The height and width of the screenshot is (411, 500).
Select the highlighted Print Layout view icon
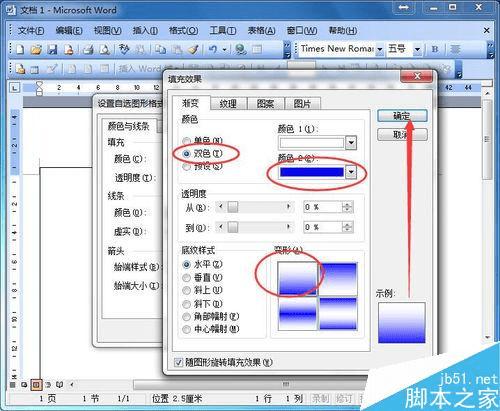coord(36,385)
